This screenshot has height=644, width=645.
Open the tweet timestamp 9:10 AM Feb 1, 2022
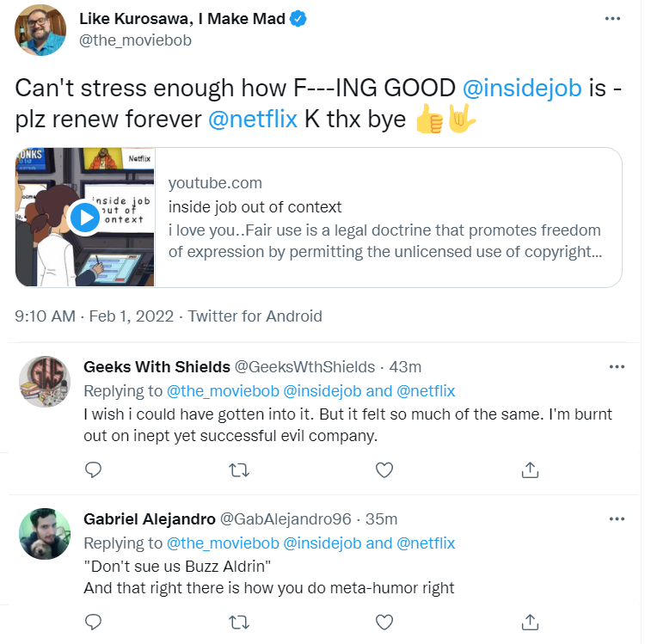click(x=95, y=318)
